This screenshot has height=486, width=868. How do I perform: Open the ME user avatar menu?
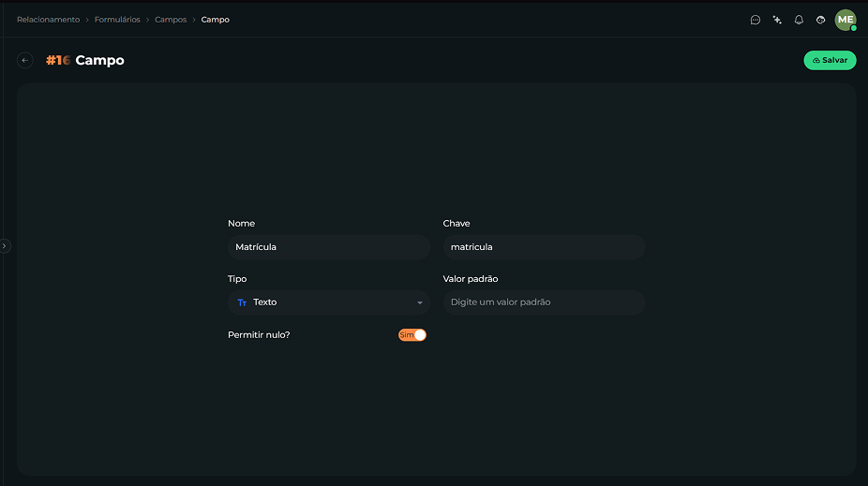pos(846,20)
